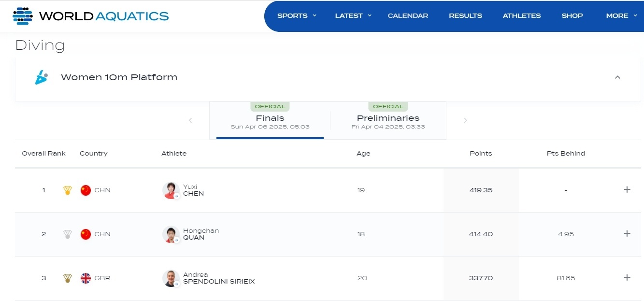Click the silver medal icon for rank 2
644x301 pixels.
pos(68,234)
